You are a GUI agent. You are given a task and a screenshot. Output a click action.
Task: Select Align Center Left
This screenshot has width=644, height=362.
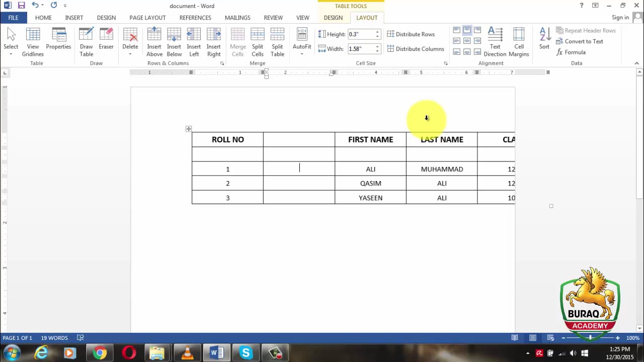click(x=456, y=41)
